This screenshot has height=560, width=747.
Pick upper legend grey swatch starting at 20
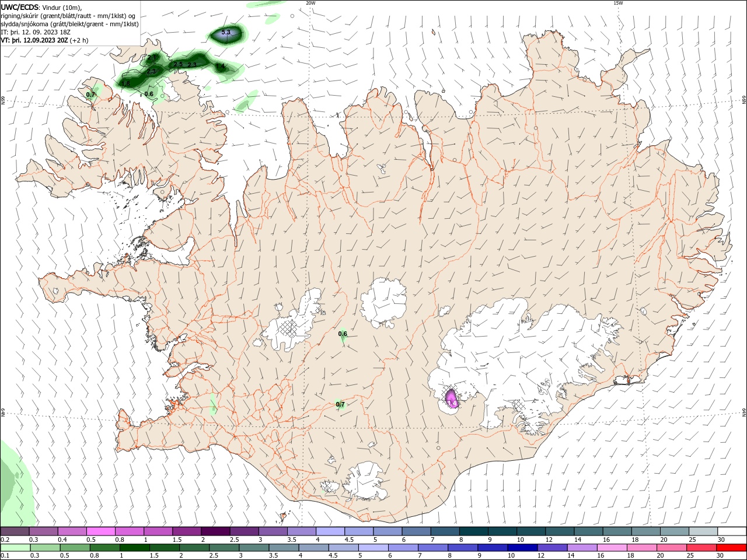point(674,531)
